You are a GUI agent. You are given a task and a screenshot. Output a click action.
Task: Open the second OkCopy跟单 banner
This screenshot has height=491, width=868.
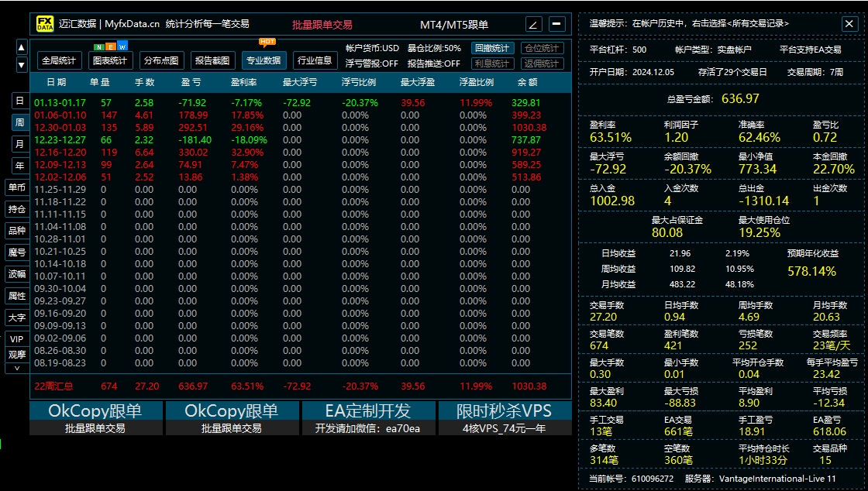(x=232, y=418)
